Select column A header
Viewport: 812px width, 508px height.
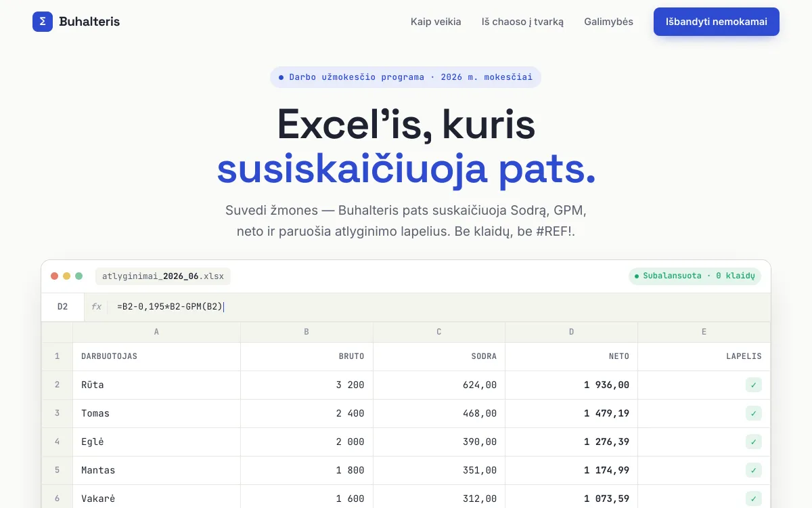coord(156,332)
